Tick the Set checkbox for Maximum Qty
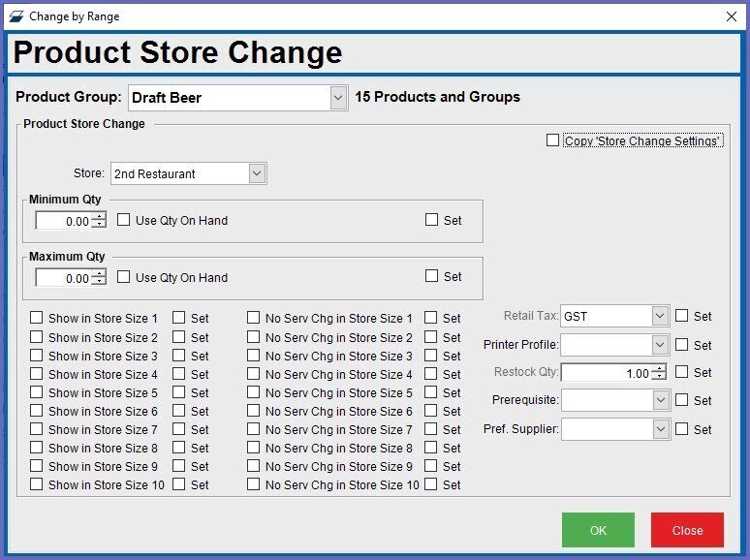 coord(432,276)
